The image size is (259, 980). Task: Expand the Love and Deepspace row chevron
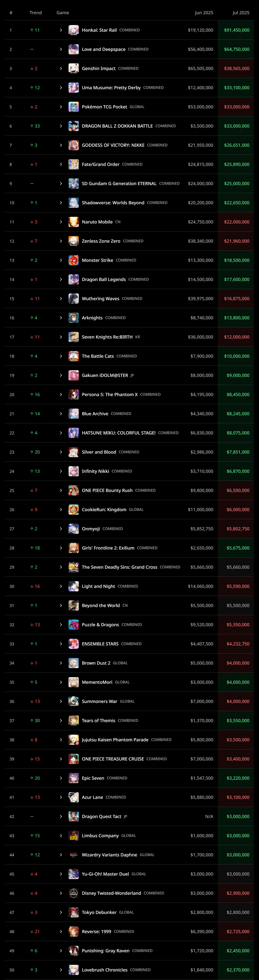61,49
